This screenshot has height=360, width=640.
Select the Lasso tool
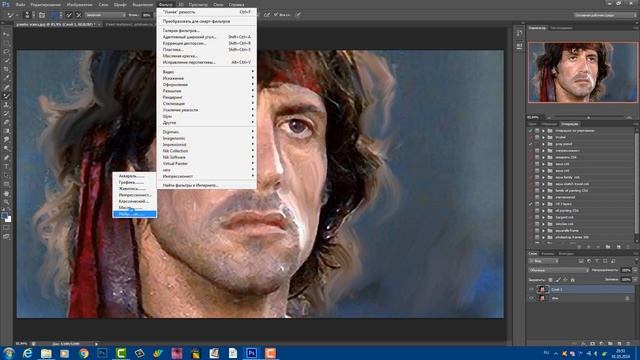[x=6, y=52]
